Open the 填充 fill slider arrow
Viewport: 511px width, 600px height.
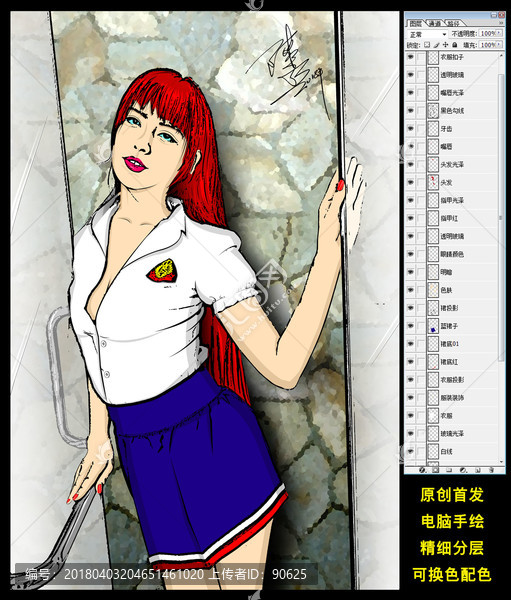[499, 44]
